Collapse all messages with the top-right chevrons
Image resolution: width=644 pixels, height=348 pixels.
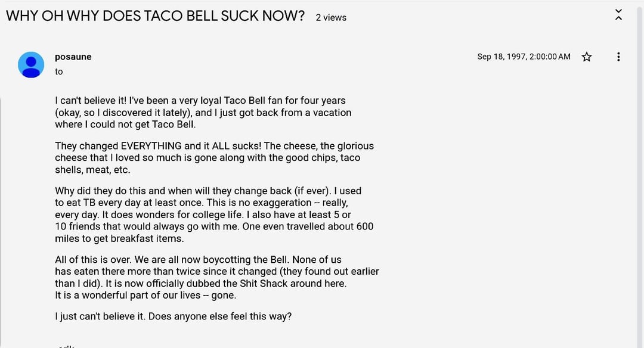pos(618,15)
